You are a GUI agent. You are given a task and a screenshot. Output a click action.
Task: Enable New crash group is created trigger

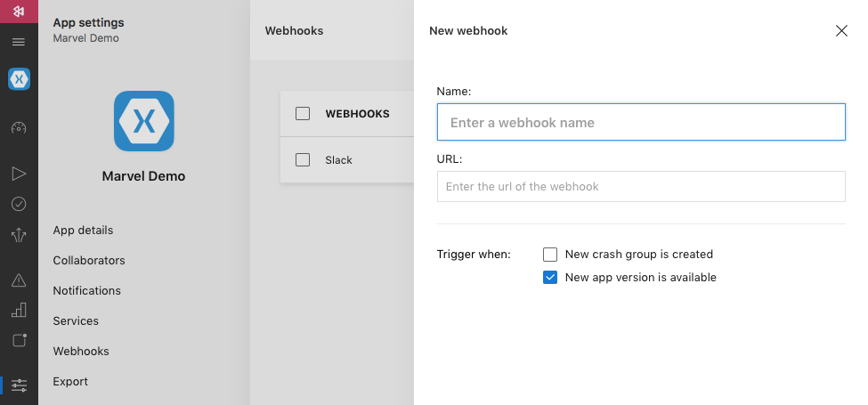coord(549,255)
